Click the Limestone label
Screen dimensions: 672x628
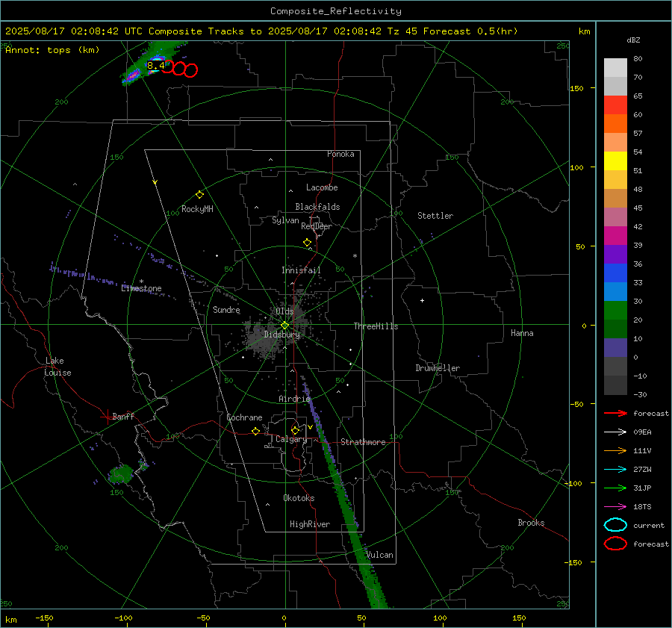(141, 288)
